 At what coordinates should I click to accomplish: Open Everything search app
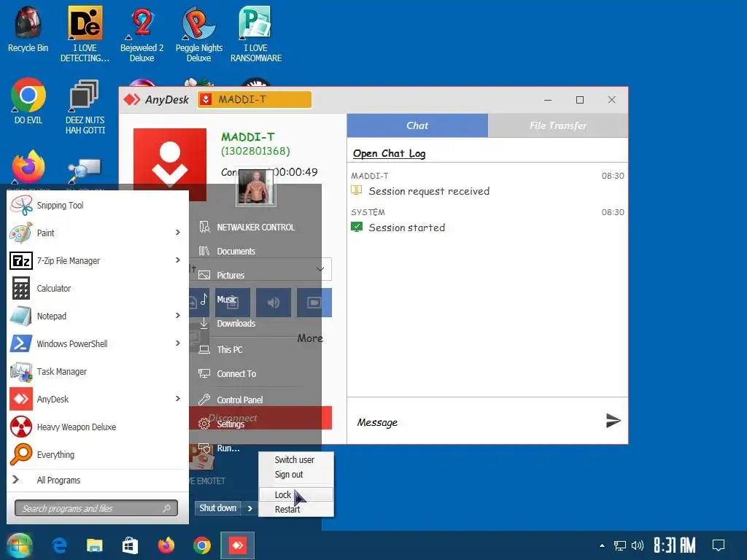tap(98, 454)
